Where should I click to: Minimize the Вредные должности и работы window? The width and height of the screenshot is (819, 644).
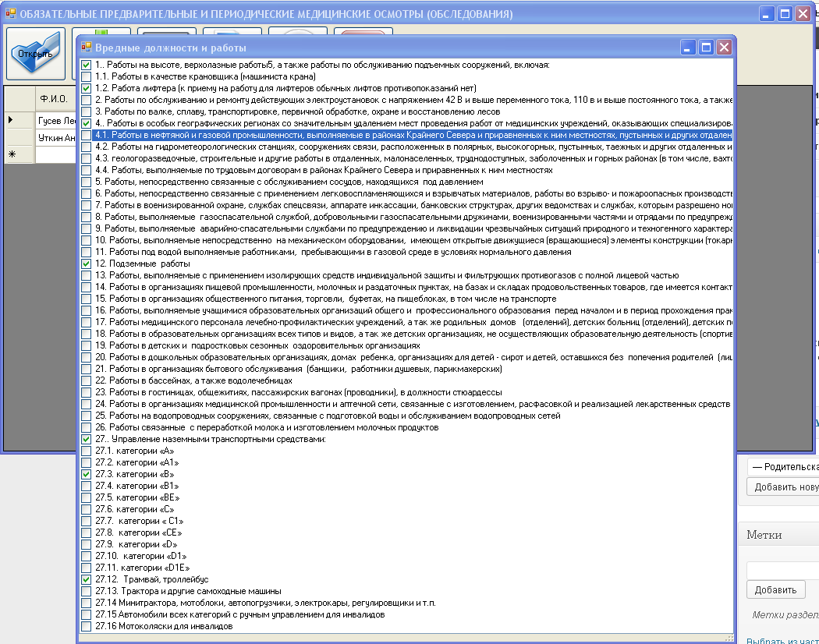click(x=689, y=48)
